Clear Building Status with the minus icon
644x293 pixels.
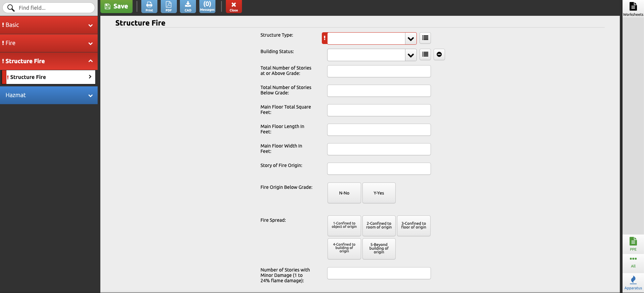(439, 54)
